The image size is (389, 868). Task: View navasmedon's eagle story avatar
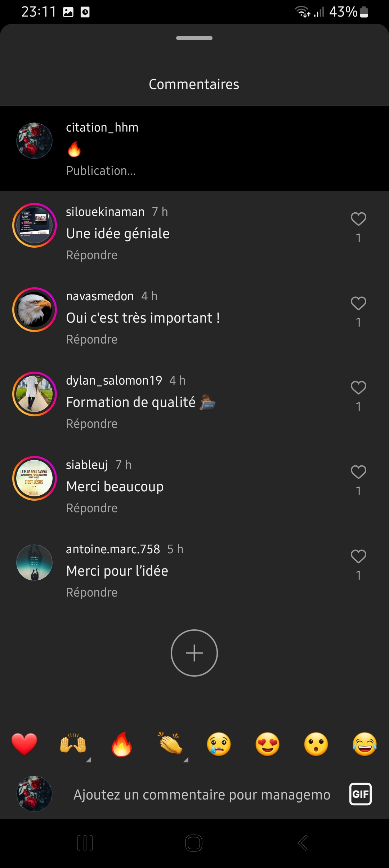[35, 310]
